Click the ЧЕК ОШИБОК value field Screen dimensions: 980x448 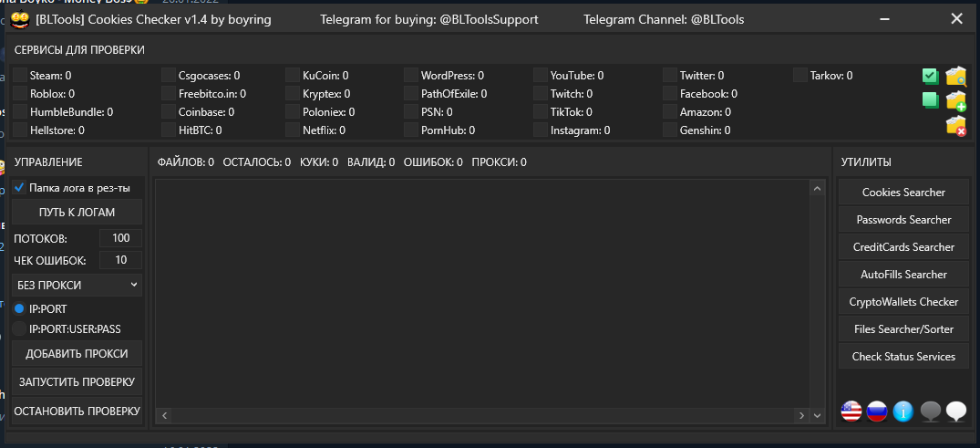(x=120, y=260)
